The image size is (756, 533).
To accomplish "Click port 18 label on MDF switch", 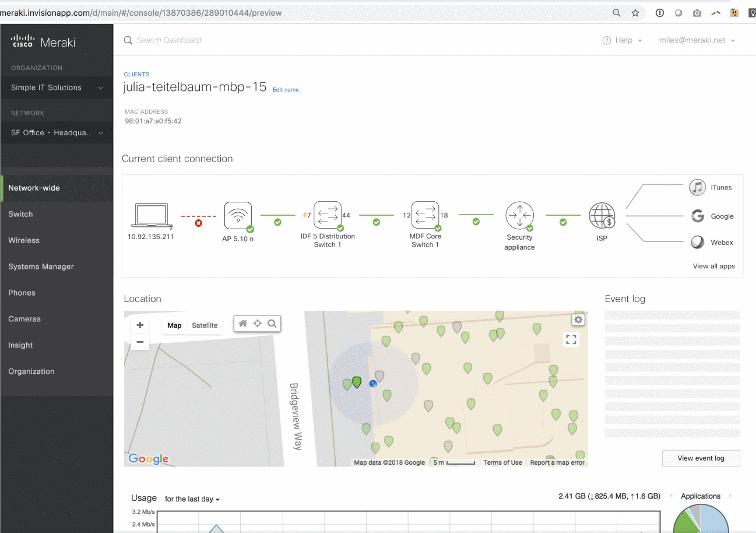I will pyautogui.click(x=444, y=215).
